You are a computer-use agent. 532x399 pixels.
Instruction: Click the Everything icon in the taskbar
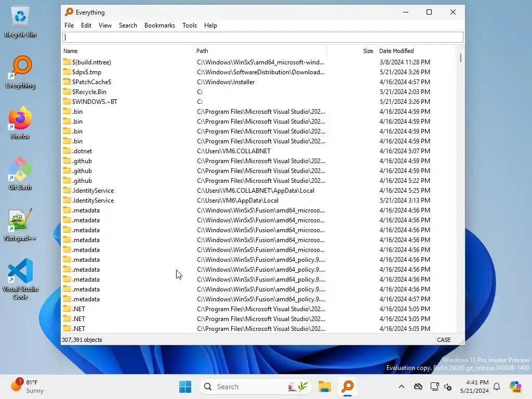tap(348, 387)
